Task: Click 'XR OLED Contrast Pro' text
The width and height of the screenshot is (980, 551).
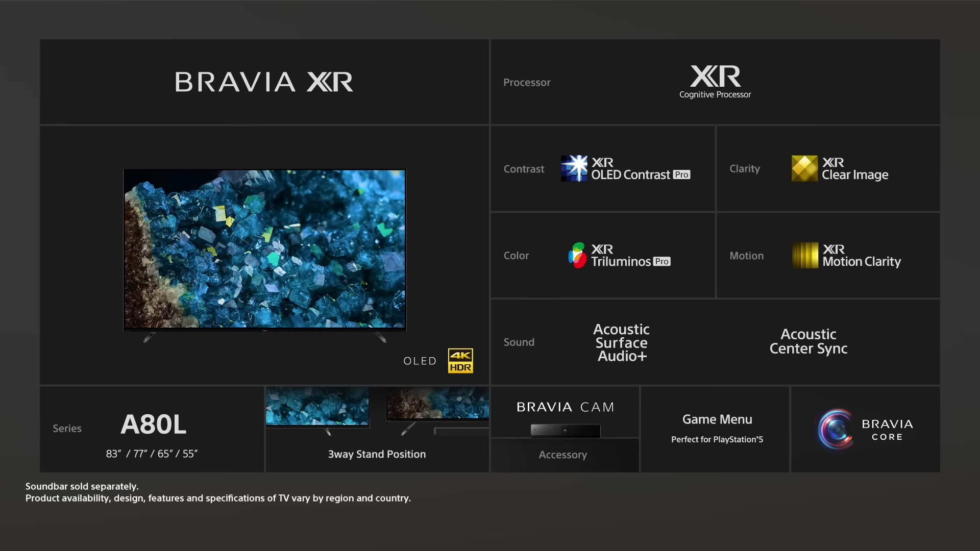Action: [641, 169]
